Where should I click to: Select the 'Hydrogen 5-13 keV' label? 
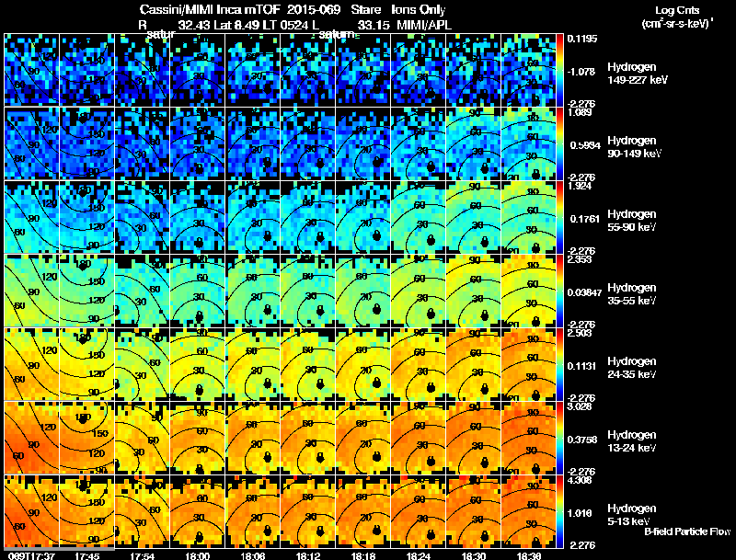point(632,515)
